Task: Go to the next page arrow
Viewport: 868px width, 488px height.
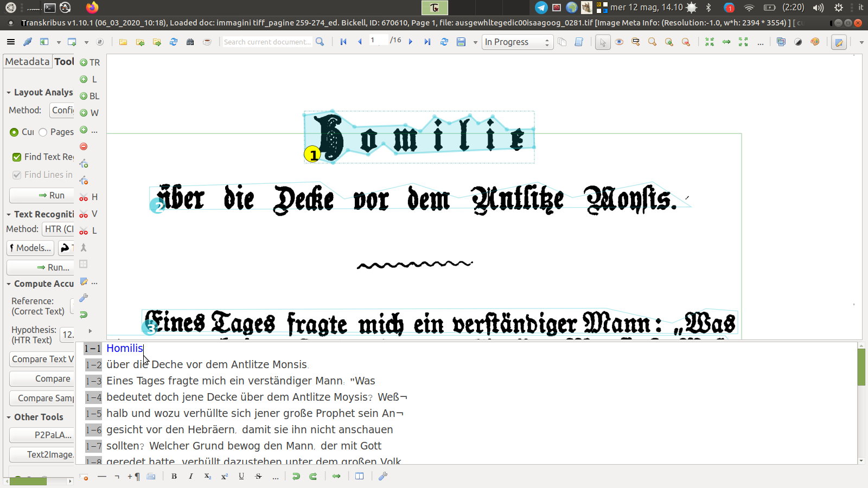Action: (x=411, y=42)
